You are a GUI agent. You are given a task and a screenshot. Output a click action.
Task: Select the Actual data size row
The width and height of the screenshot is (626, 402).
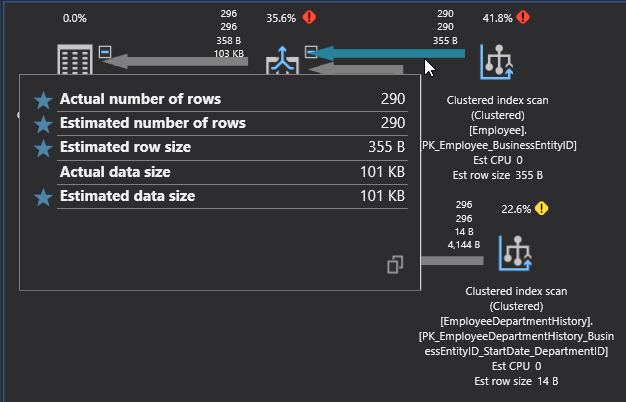click(220, 172)
